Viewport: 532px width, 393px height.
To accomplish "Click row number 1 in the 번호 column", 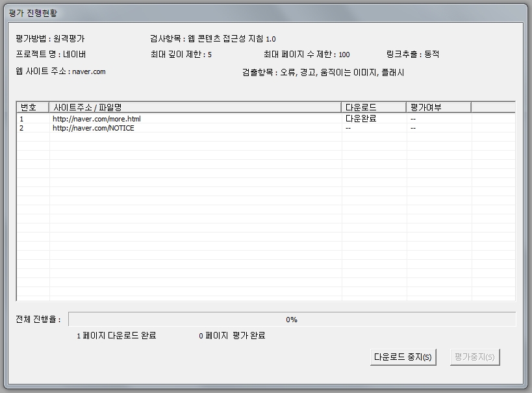I will (x=22, y=119).
